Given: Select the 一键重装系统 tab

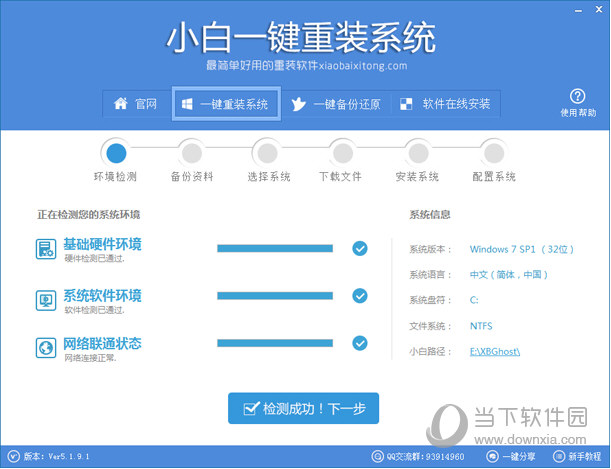Looking at the screenshot, I should (x=226, y=104).
